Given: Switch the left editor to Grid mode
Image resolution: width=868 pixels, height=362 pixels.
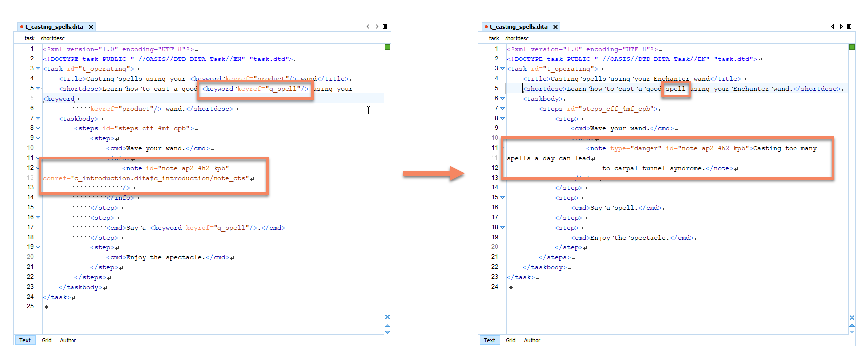Looking at the screenshot, I should pos(47,340).
